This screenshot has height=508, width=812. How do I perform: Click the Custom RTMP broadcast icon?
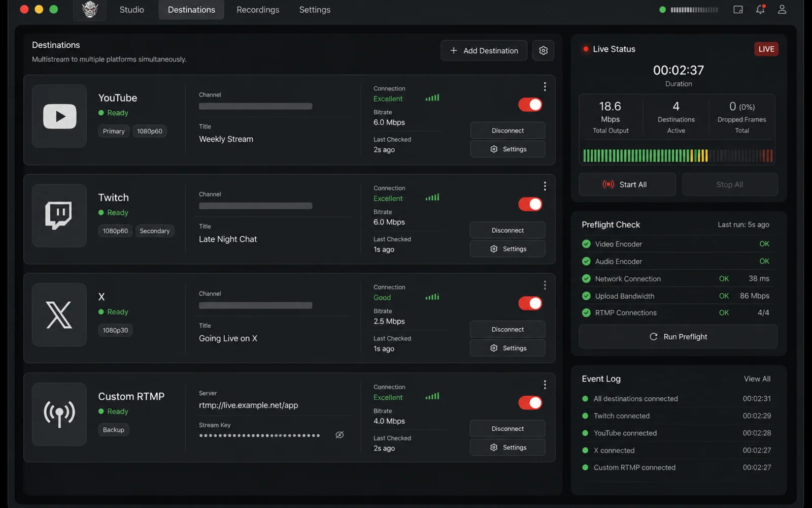(x=59, y=414)
